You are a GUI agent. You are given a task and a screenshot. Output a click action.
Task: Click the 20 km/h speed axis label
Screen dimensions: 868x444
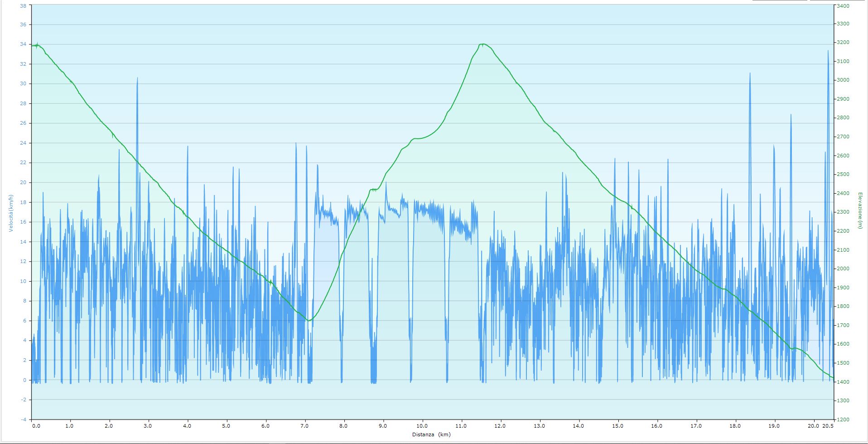point(23,182)
